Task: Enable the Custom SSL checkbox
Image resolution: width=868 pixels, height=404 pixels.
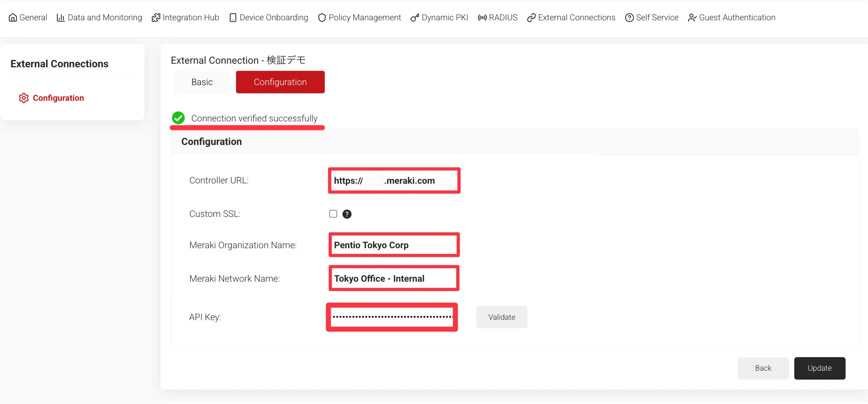Action: [x=333, y=214]
